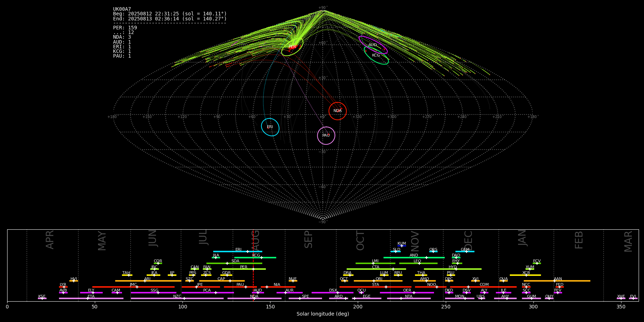This screenshot has height=322, width=644.
Task: Click the '...: 12' sporadic count entry
Action: click(123, 32)
